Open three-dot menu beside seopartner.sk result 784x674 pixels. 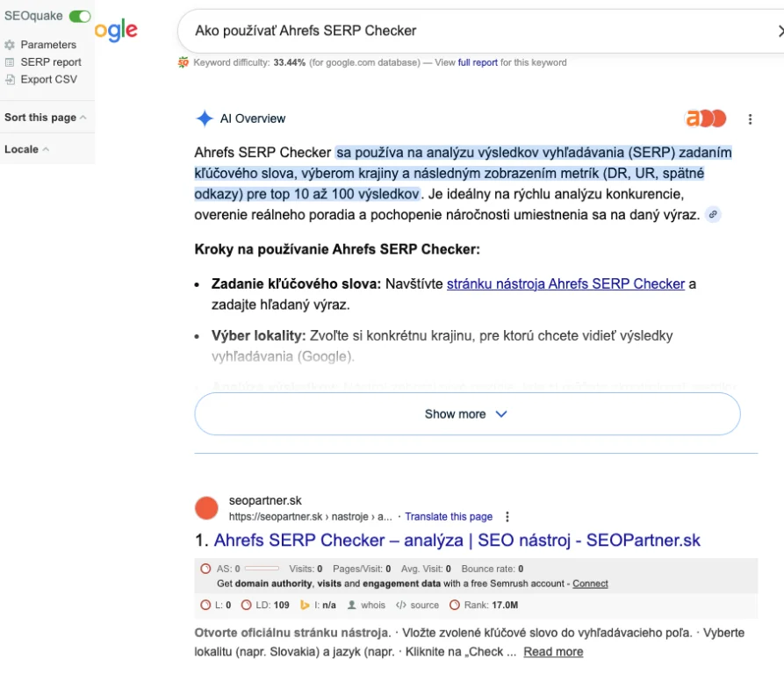(x=507, y=517)
